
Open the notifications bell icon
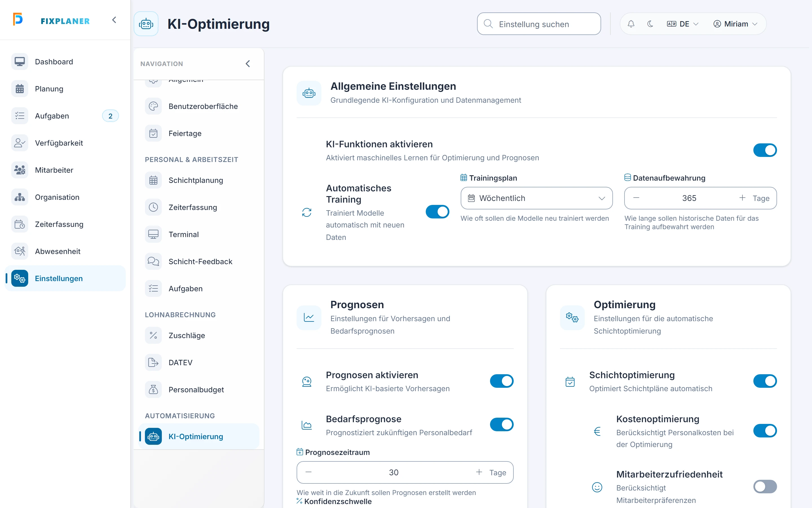click(x=631, y=24)
